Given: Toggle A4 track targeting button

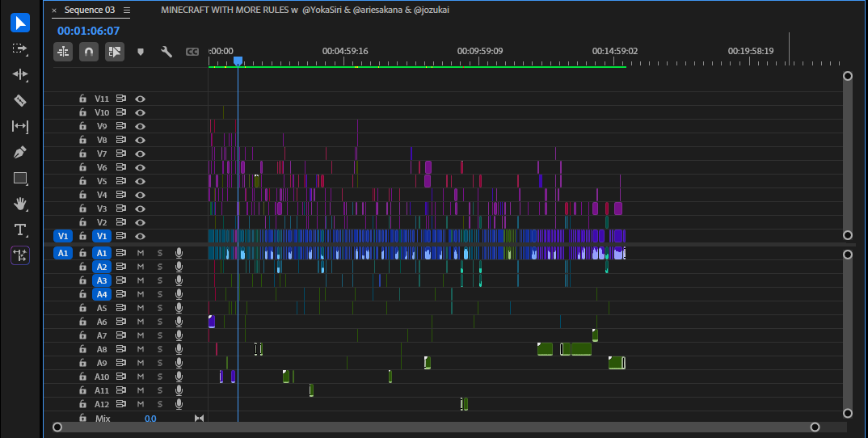Looking at the screenshot, I should point(102,294).
